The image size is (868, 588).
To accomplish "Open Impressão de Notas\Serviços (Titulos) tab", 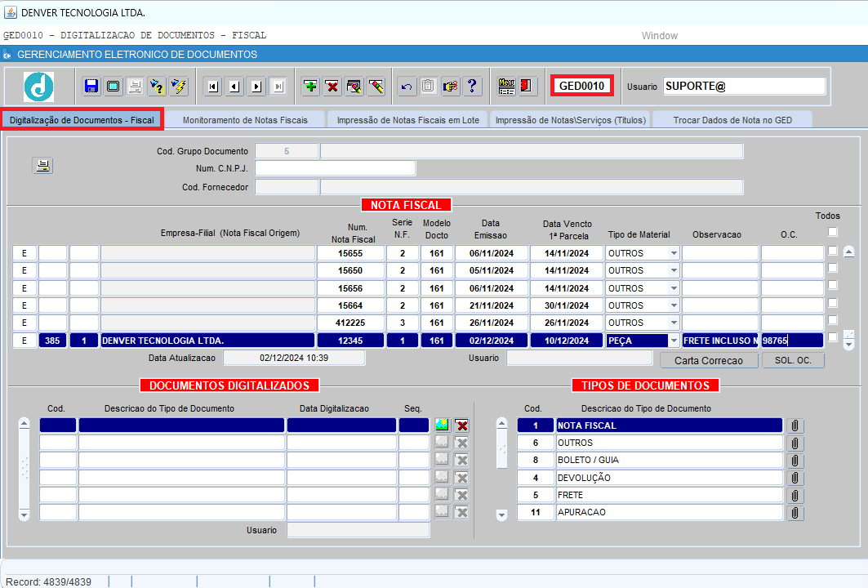I will (571, 120).
